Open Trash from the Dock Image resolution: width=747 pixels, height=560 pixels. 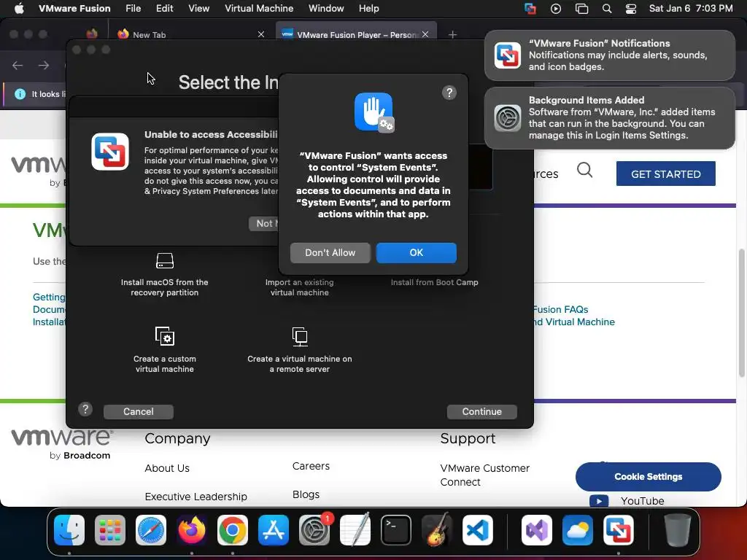coord(678,530)
